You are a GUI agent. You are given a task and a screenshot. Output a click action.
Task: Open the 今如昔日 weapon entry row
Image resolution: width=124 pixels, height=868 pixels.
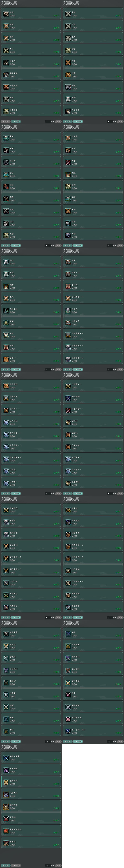(x=31, y=398)
